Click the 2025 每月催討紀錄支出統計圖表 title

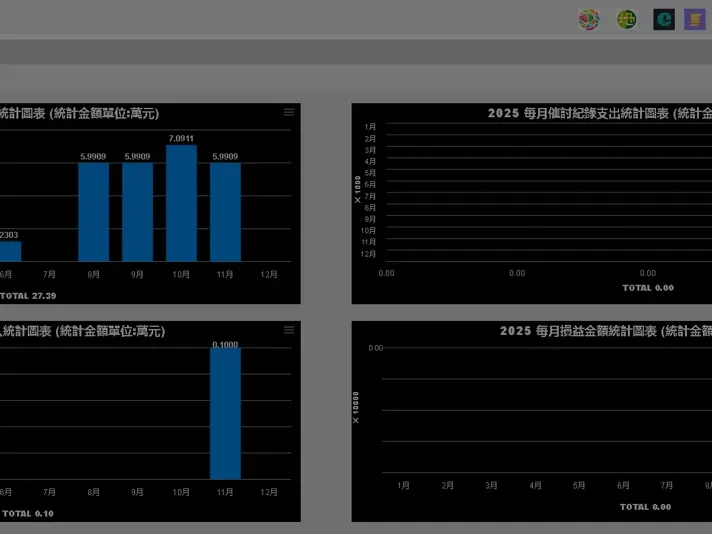(599, 113)
